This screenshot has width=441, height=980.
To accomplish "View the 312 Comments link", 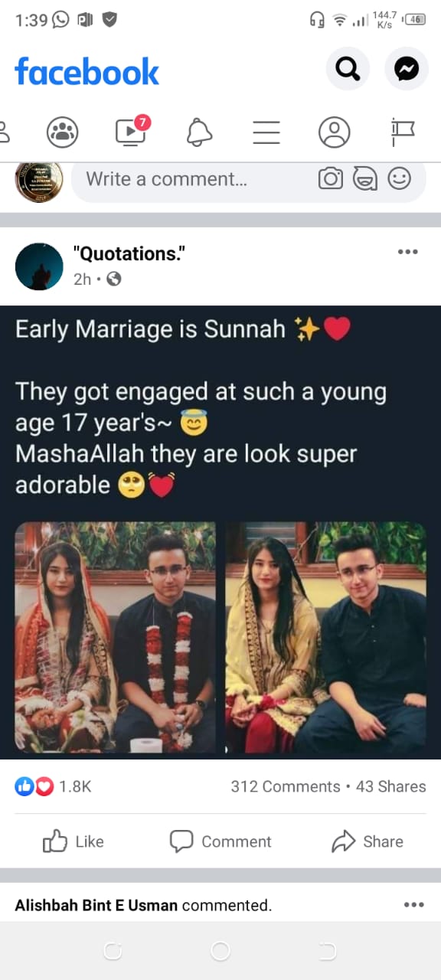I will pos(286,786).
